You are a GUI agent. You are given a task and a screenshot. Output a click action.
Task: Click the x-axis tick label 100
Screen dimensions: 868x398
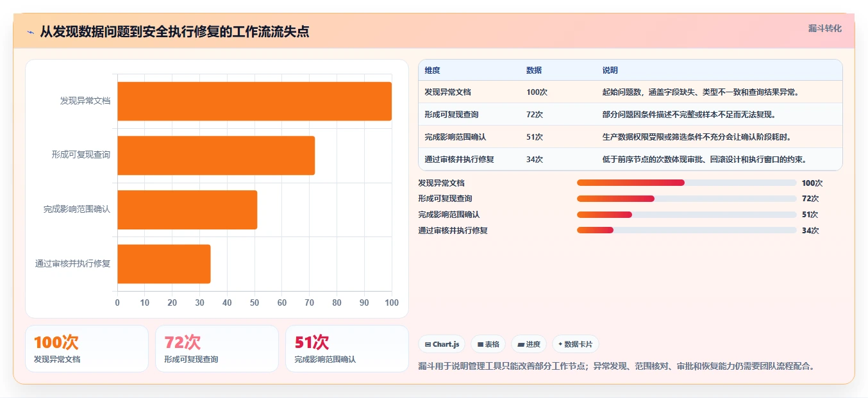click(x=391, y=303)
